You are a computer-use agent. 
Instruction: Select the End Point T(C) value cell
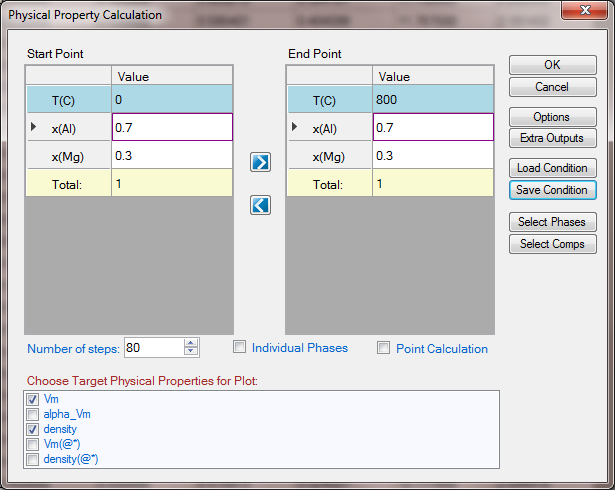pyautogui.click(x=432, y=100)
